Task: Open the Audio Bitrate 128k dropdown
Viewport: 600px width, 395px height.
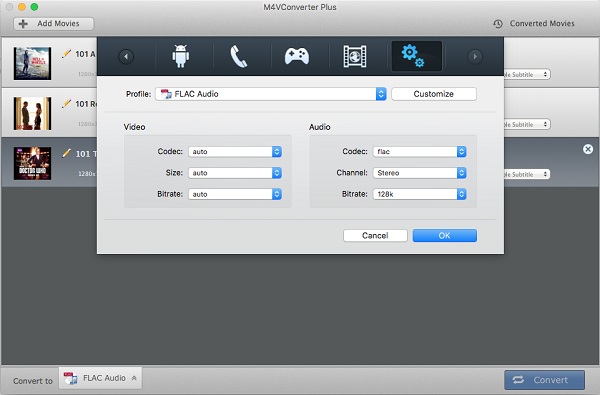Action: (x=420, y=194)
